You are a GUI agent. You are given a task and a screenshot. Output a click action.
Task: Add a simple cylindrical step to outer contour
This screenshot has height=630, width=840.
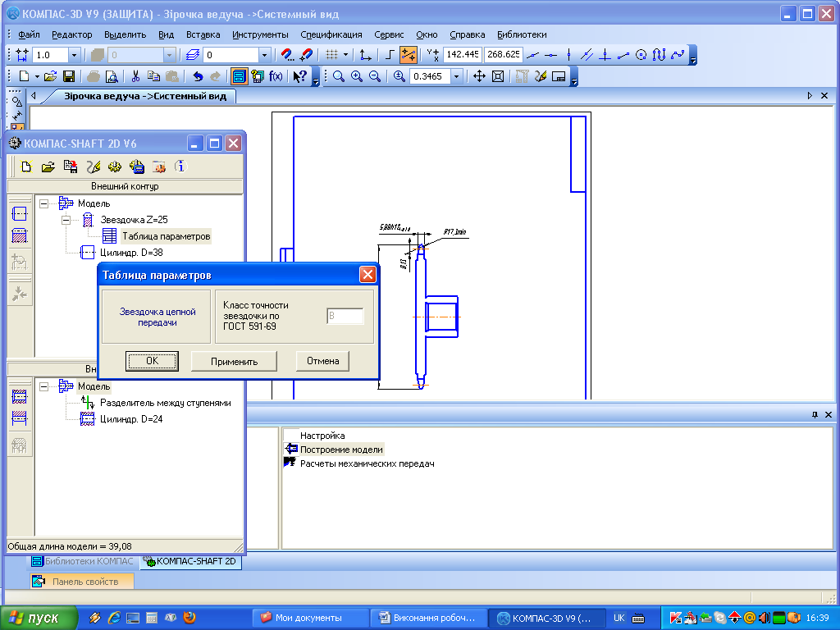(x=20, y=214)
